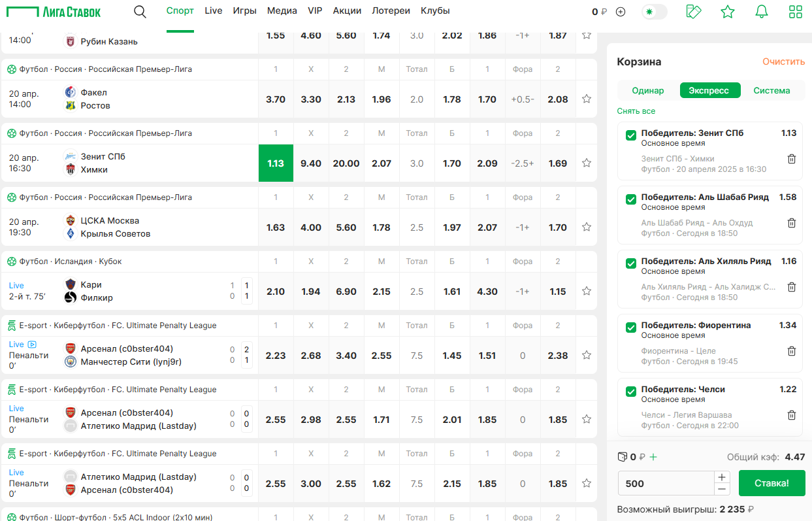Open the ЦСКА Москва match name
Viewport: 812px width, 521px height.
tap(110, 220)
